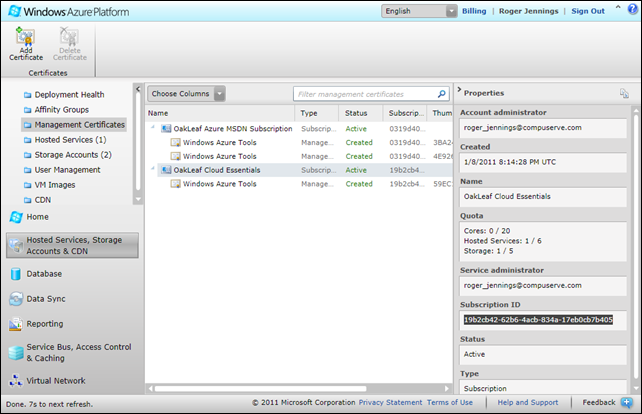642x414 pixels.
Task: Click the OakLeaf Cloud Essentials subscription icon
Action: (166, 170)
